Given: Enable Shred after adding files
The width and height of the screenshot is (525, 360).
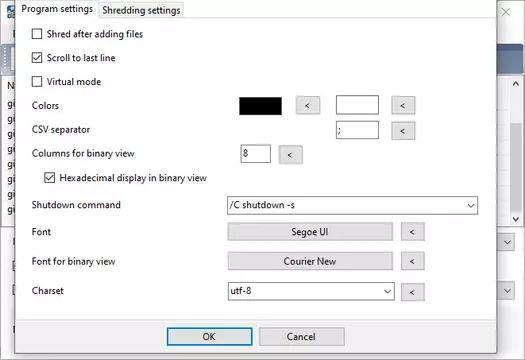Looking at the screenshot, I should (x=37, y=34).
